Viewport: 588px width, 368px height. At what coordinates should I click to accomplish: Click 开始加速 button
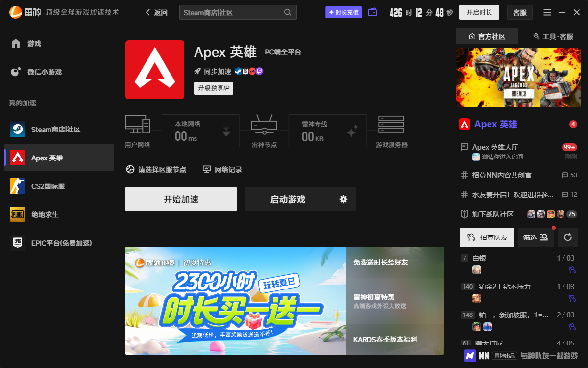click(x=181, y=199)
